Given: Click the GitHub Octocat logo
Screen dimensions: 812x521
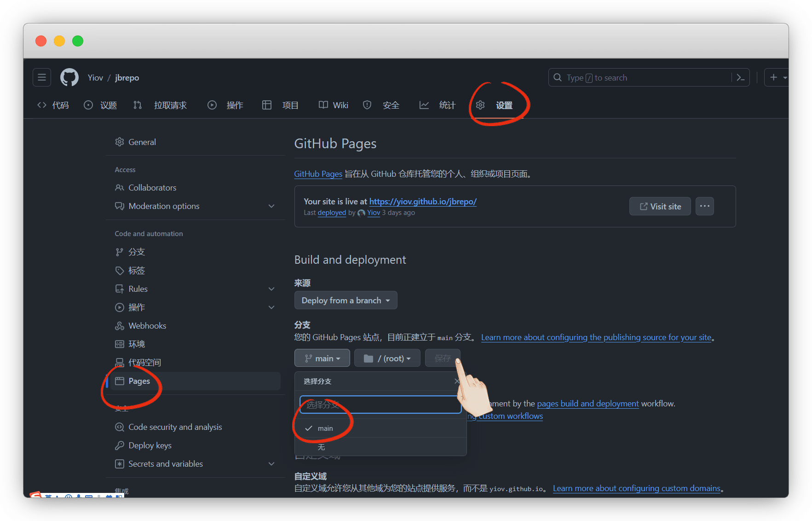Looking at the screenshot, I should point(69,77).
